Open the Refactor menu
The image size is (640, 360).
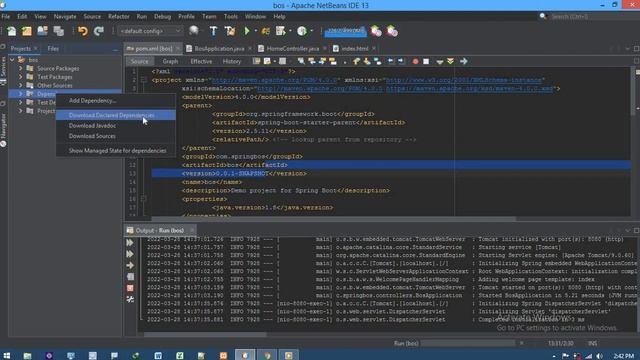pyautogui.click(x=118, y=16)
